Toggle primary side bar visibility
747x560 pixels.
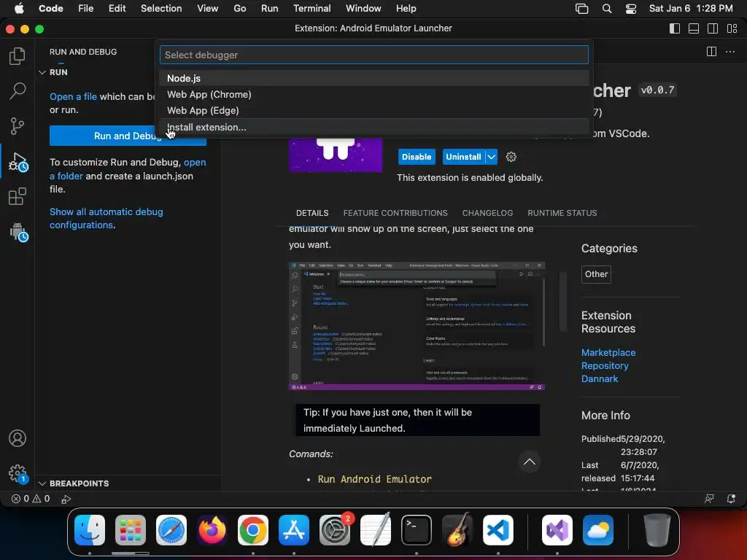675,28
